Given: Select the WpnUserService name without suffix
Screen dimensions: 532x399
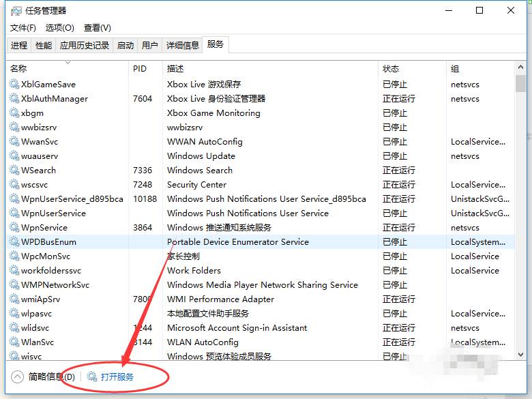Looking at the screenshot, I should pyautogui.click(x=53, y=213).
